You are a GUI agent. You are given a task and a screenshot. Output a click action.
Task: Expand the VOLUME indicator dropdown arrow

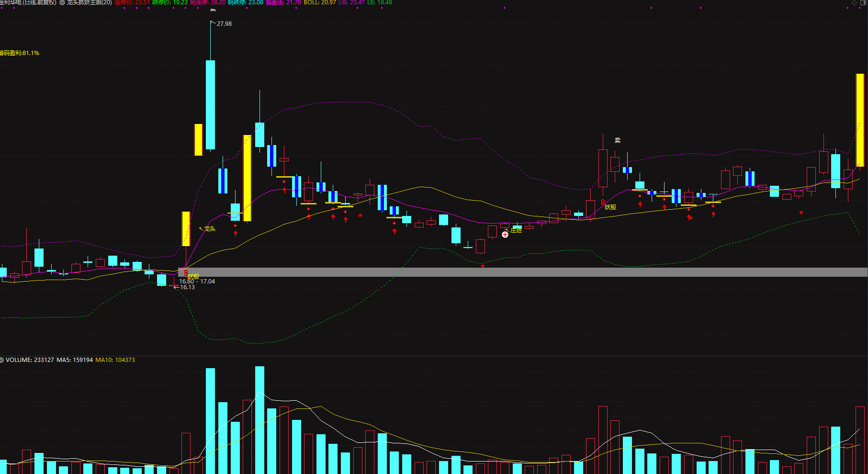(2, 360)
